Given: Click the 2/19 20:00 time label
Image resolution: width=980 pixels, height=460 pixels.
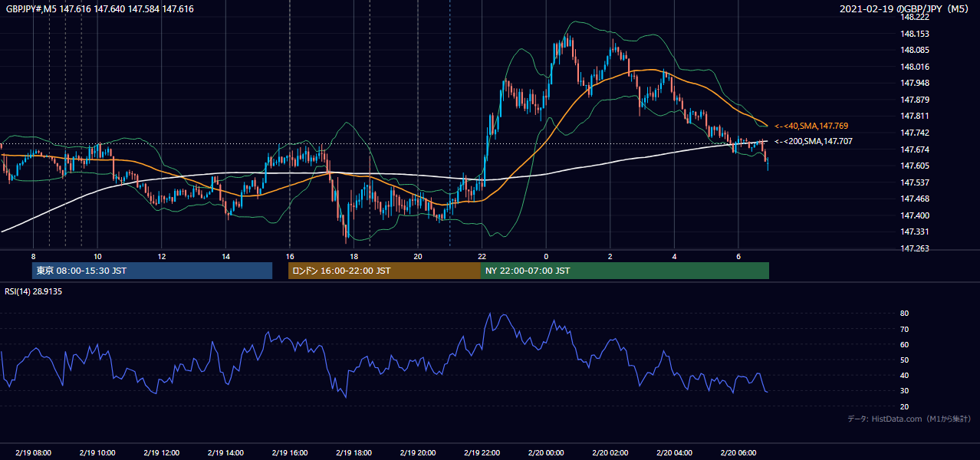Looking at the screenshot, I should point(417,453).
